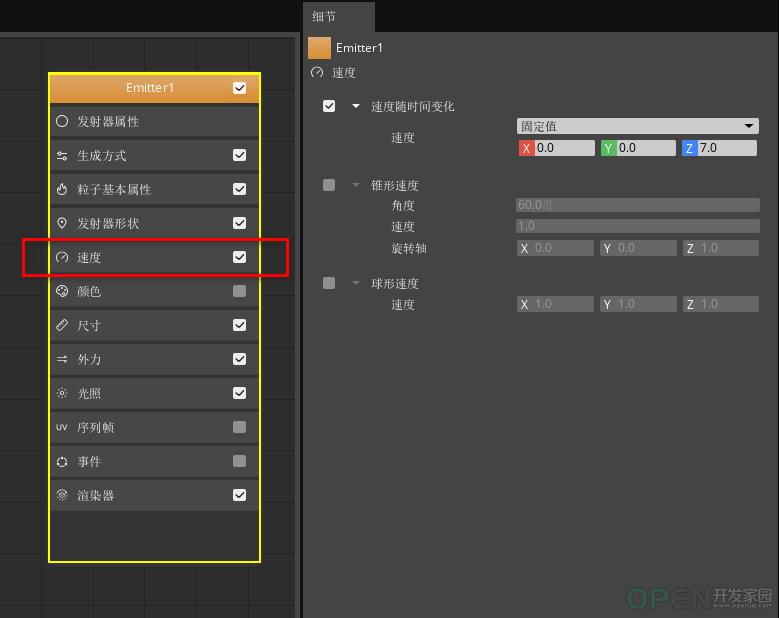Image resolution: width=779 pixels, height=618 pixels.
Task: Collapse the 球形速度 section arrow
Action: tap(355, 283)
